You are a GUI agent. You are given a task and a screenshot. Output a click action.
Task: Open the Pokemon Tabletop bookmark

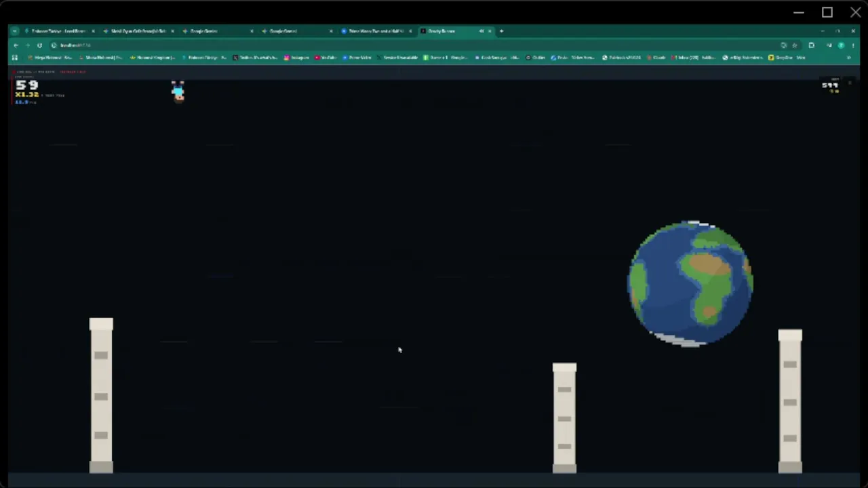(x=203, y=58)
